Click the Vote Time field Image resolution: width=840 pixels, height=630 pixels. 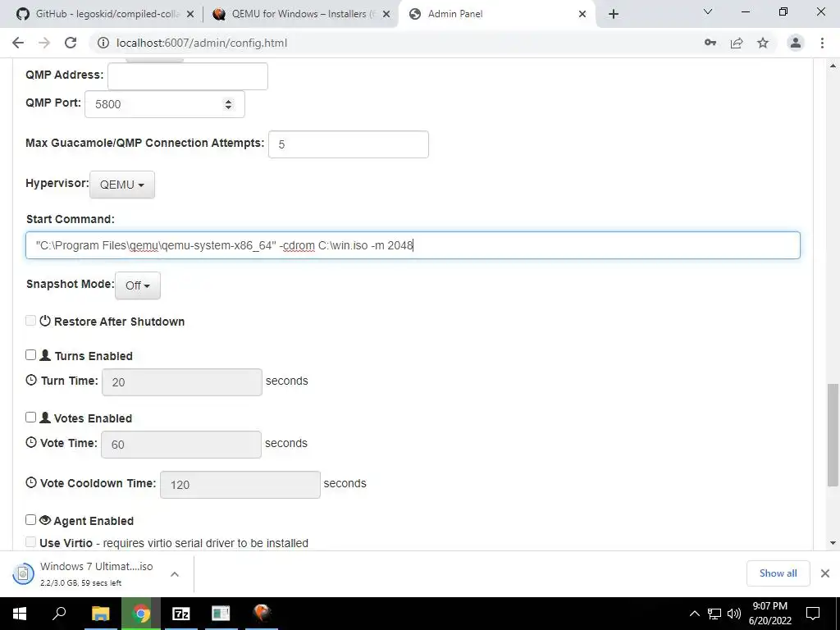click(x=181, y=444)
